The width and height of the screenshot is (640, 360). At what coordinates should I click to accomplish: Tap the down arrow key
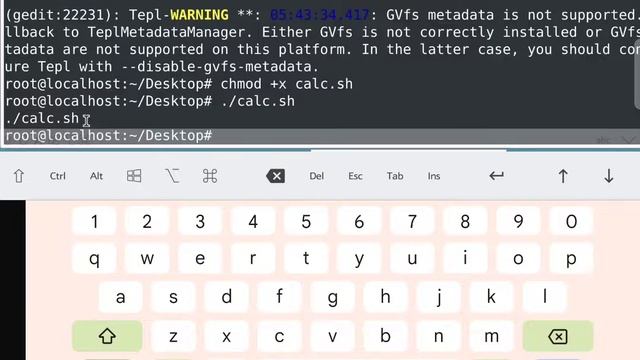[609, 176]
